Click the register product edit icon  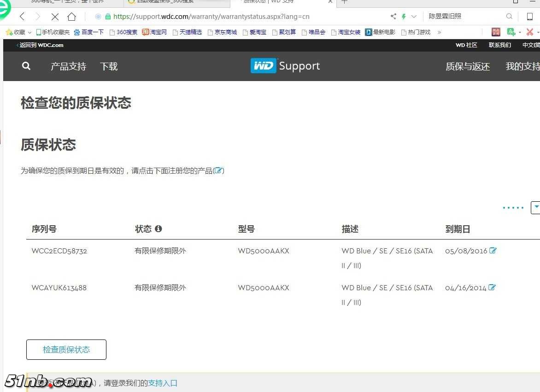tap(219, 171)
